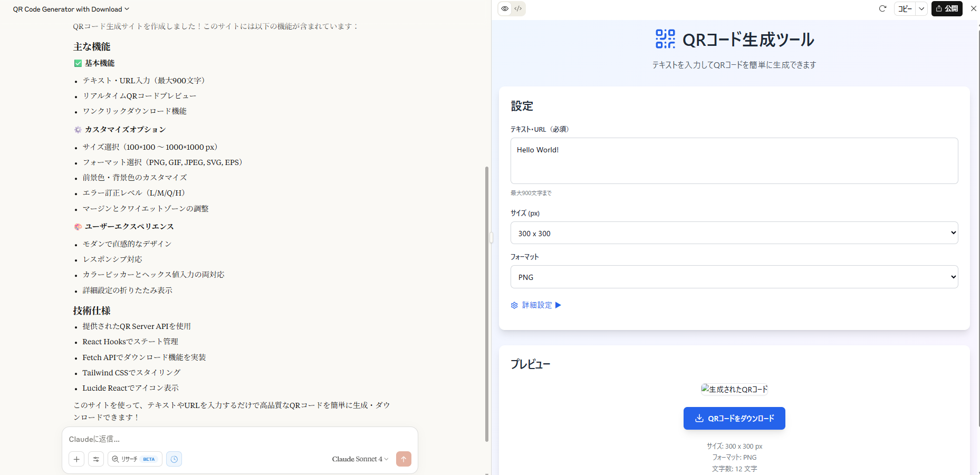Viewport: 980px width, 475px height.
Task: Click the QRコードをダウンロード button
Action: (734, 418)
